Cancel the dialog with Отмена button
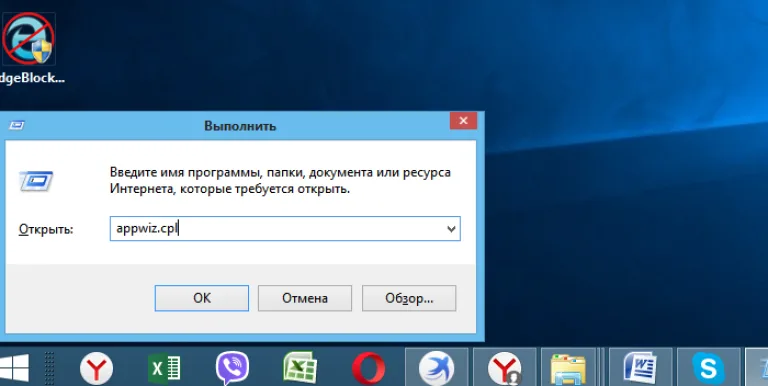 coord(305,298)
